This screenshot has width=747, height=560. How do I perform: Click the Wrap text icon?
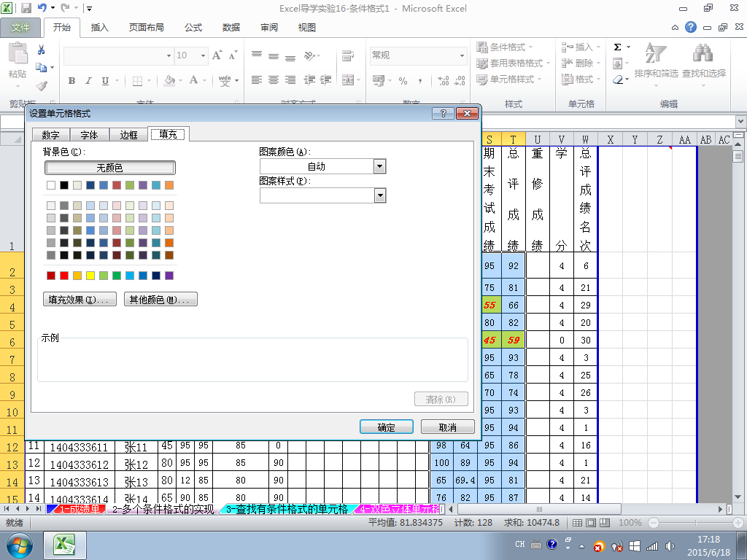[348, 55]
